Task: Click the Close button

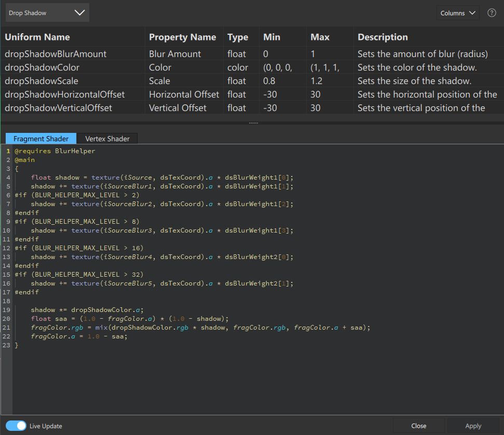Action: [418, 426]
